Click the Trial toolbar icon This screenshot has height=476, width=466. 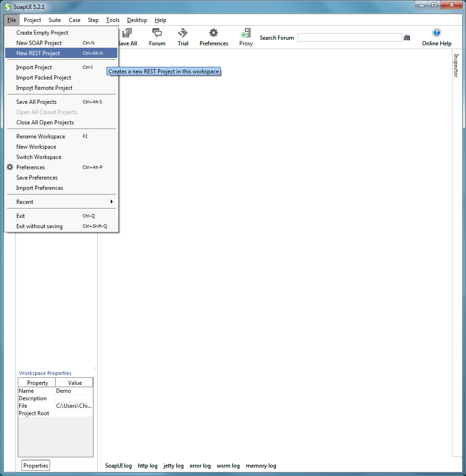coord(183,33)
